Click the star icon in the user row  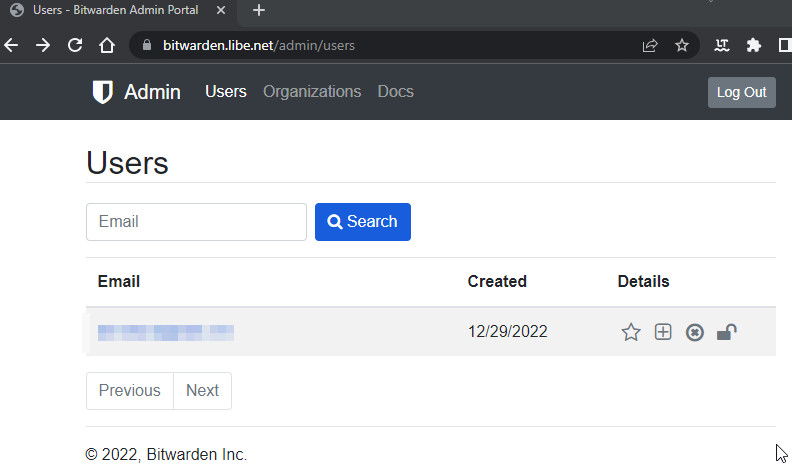point(631,332)
